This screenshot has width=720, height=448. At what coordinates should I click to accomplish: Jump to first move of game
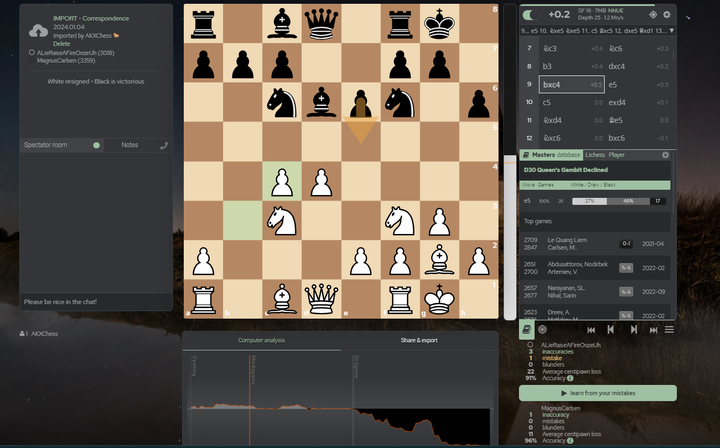[591, 329]
